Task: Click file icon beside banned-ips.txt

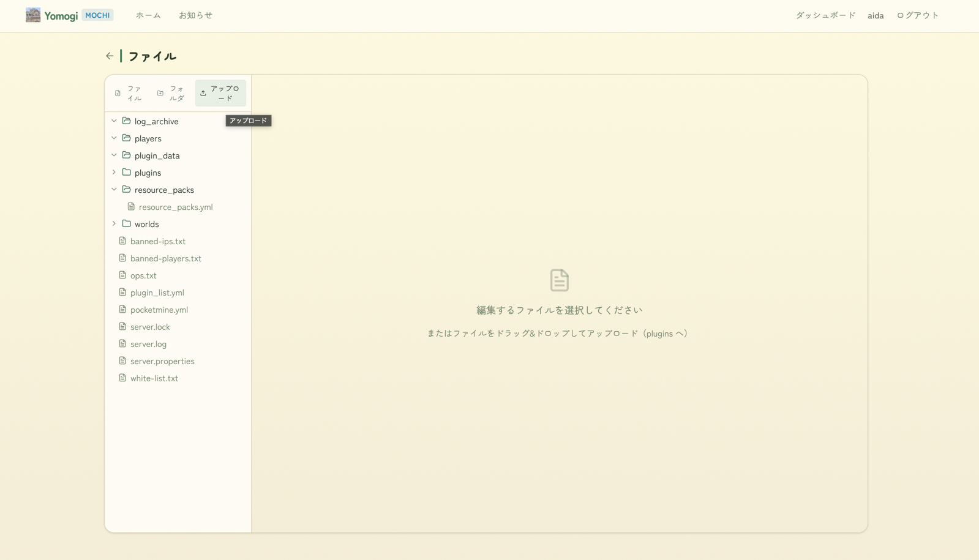Action: [122, 241]
